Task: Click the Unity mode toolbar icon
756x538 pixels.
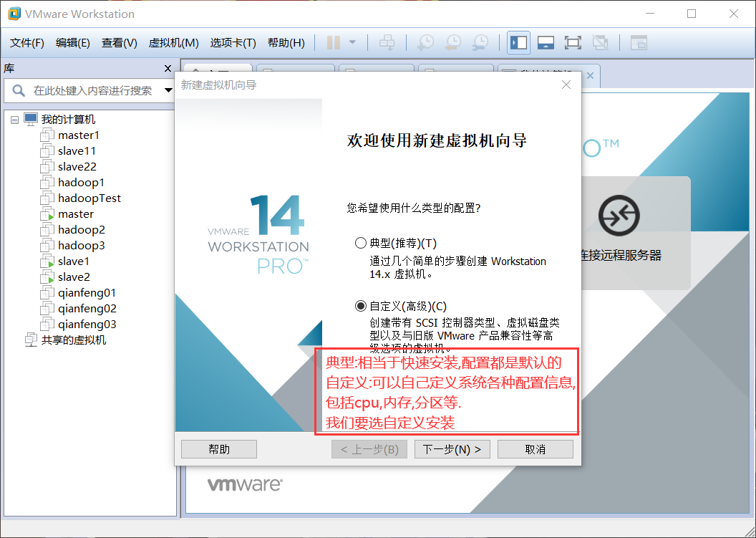Action: click(600, 42)
